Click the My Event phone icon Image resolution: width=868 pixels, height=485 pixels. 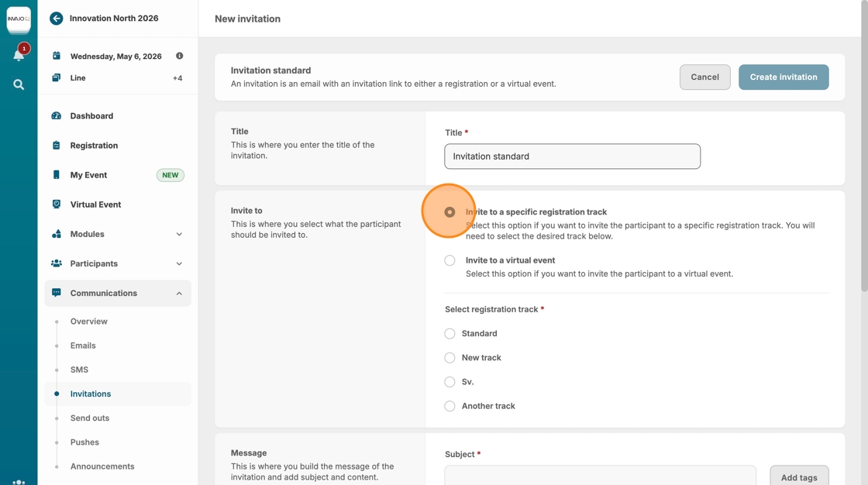[57, 175]
